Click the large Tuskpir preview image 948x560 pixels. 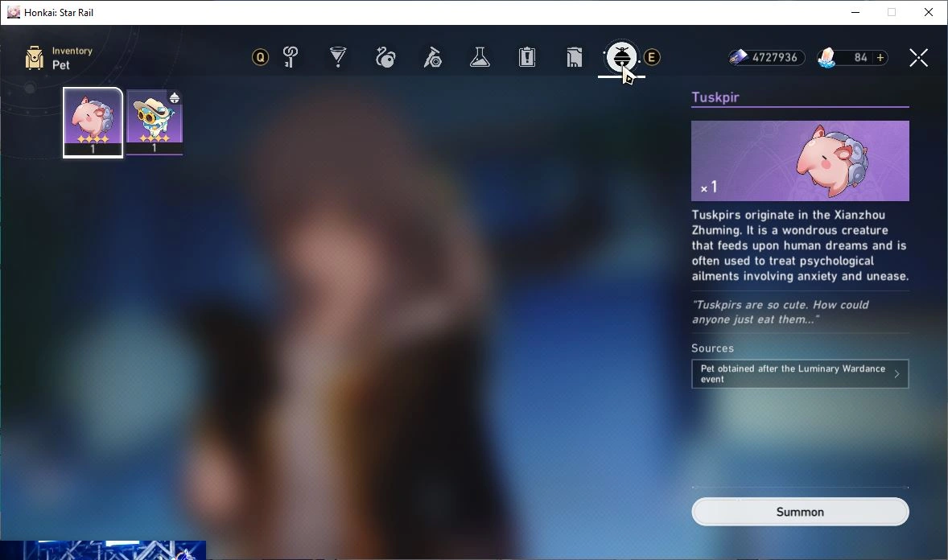click(x=800, y=161)
